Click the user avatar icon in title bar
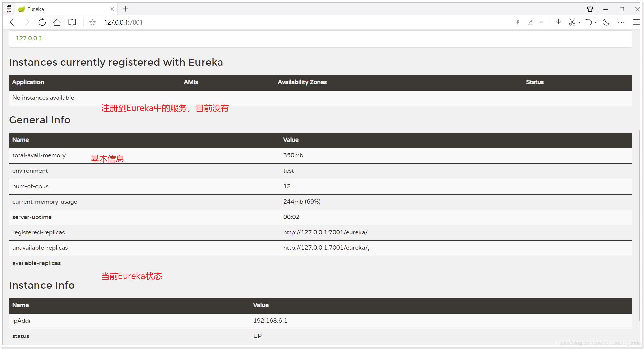The width and height of the screenshot is (644, 349). click(9, 9)
